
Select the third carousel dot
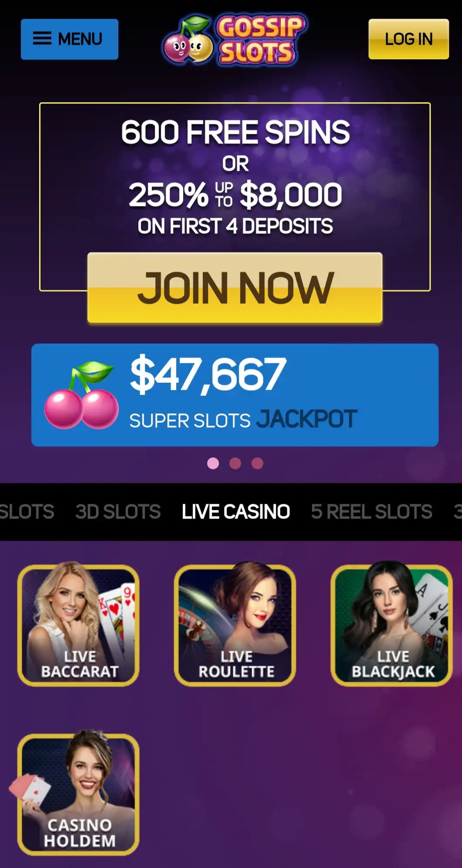coord(258,463)
